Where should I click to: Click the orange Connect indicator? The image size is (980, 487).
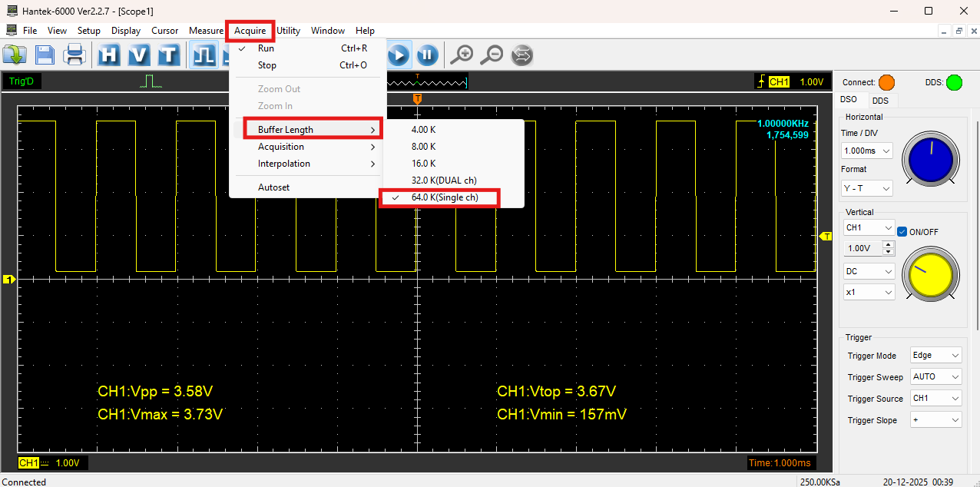tap(886, 82)
